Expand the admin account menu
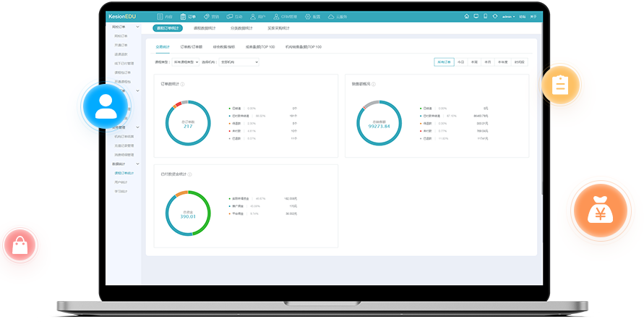This screenshot has height=322, width=644. click(x=508, y=16)
